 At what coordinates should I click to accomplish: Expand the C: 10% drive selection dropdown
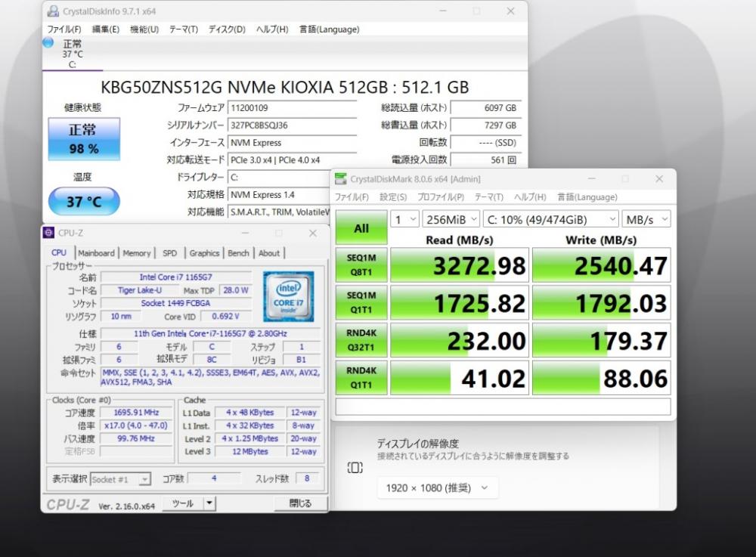(550, 220)
